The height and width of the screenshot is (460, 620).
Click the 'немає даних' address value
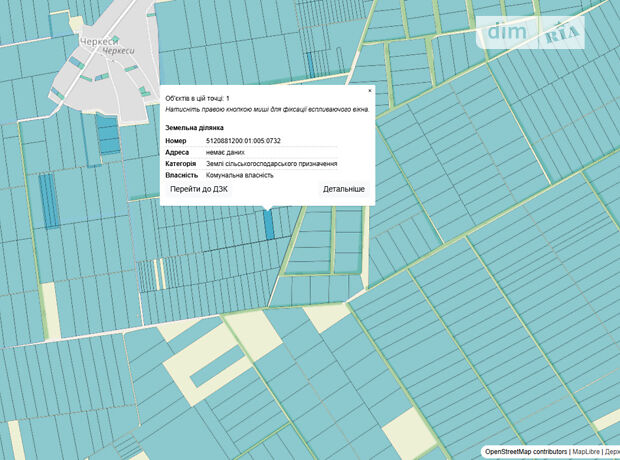[225, 152]
